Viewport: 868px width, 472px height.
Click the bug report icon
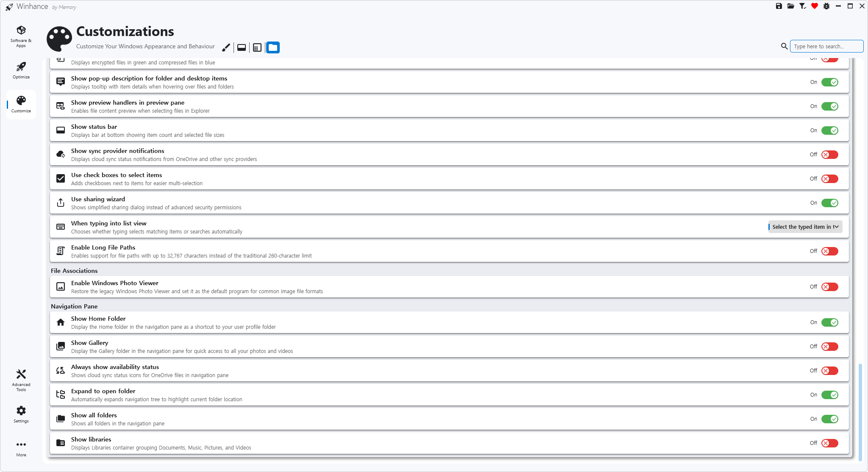[826, 6]
